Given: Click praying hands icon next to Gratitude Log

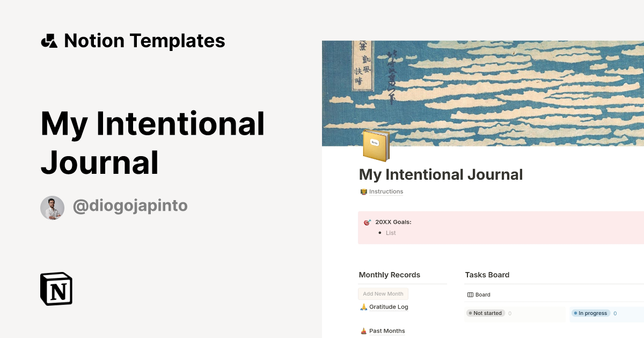Looking at the screenshot, I should pyautogui.click(x=363, y=307).
